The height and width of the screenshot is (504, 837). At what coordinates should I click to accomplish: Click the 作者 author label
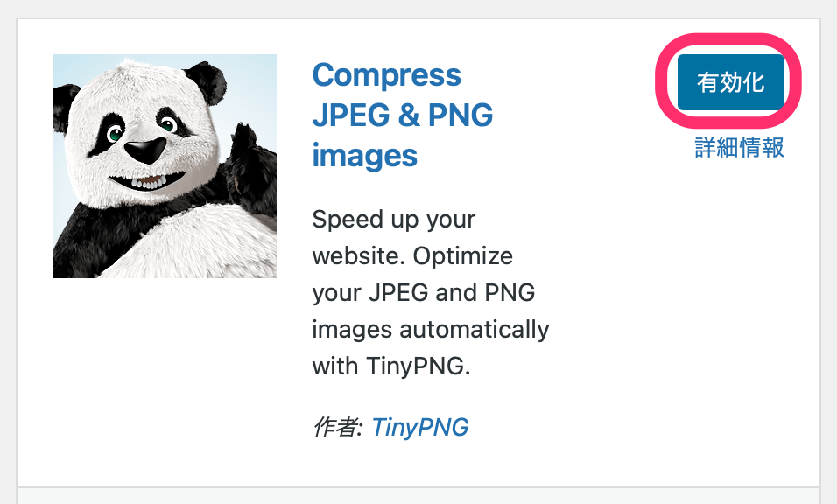[335, 427]
